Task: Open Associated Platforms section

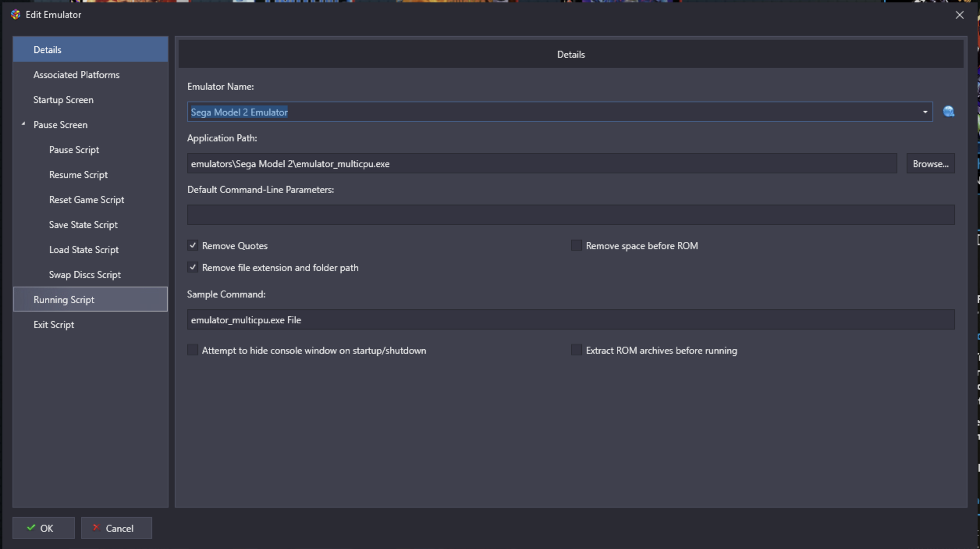Action: point(91,75)
